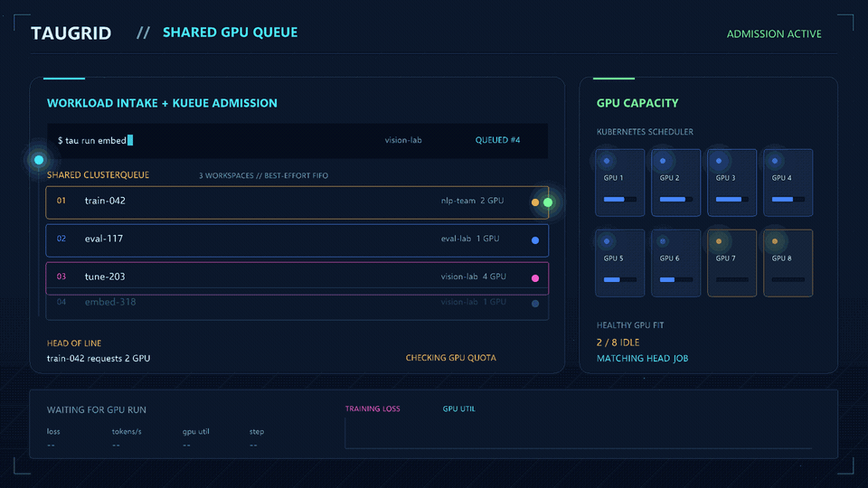The image size is (868, 488).
Task: Click the CHECKING GPU QUOTA status
Action: click(x=450, y=358)
